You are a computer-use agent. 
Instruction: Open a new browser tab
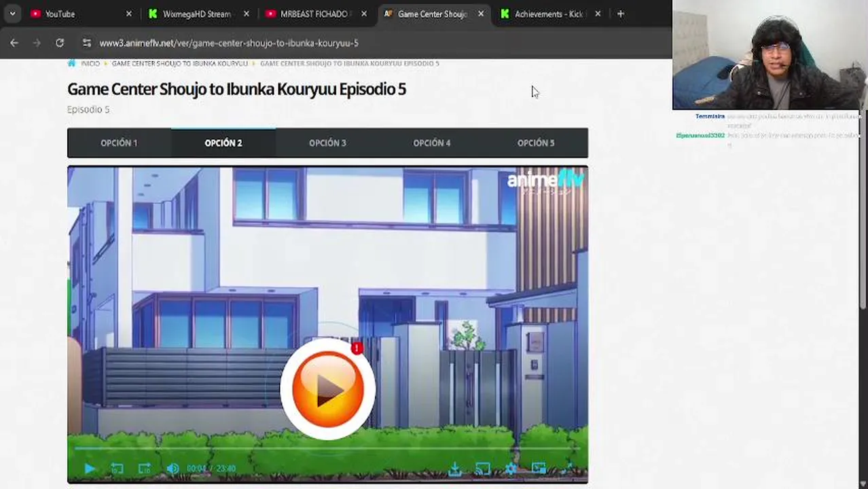620,14
